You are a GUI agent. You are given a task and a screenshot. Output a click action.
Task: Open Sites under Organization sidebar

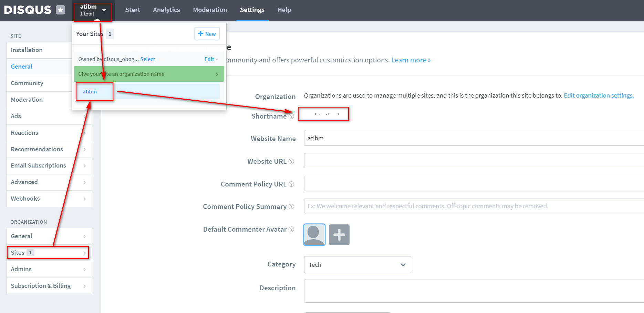[49, 253]
